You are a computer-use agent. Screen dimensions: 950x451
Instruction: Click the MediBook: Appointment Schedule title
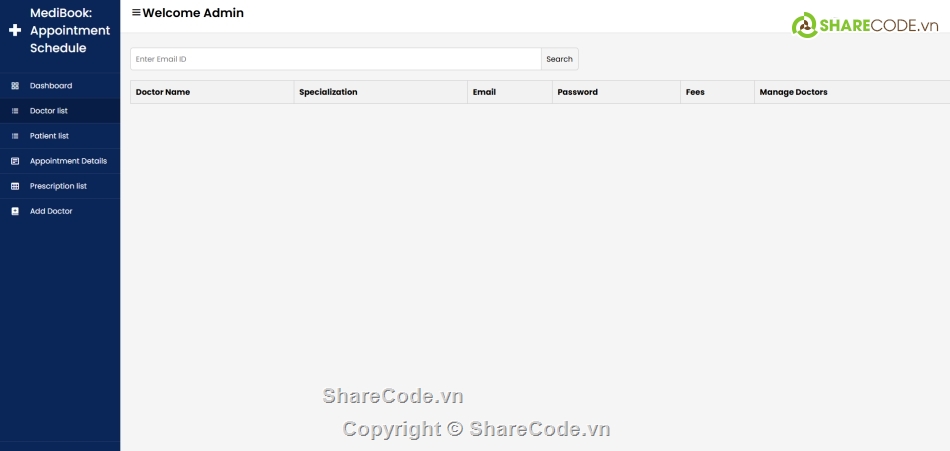[70, 31]
